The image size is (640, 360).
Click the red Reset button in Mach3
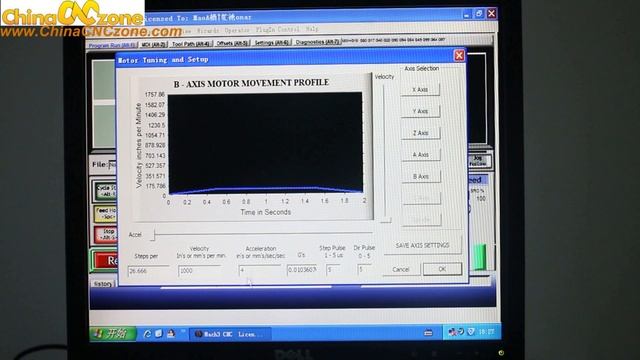105,261
